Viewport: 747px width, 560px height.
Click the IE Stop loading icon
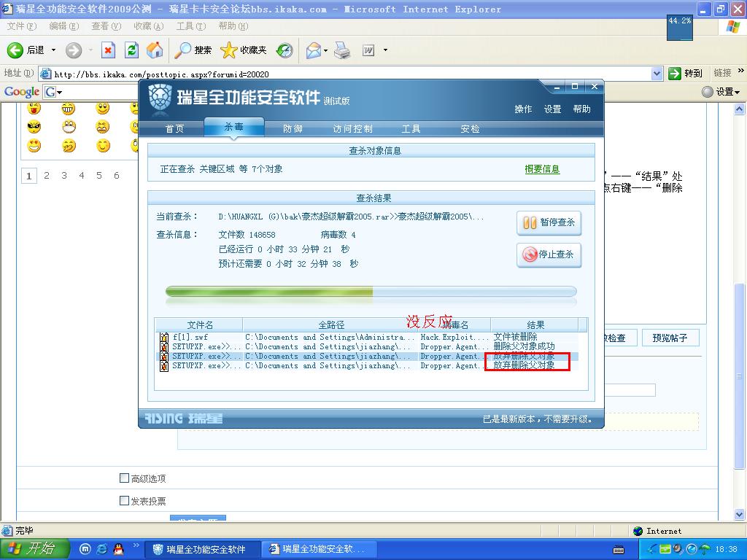pos(108,50)
